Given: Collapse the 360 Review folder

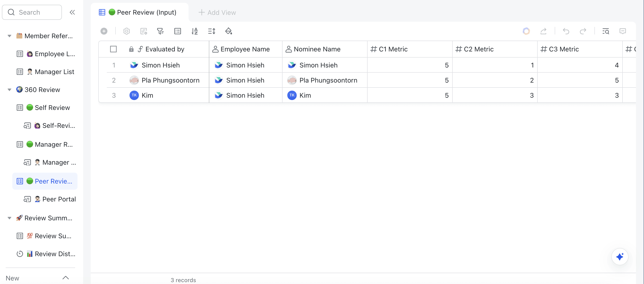Looking at the screenshot, I should click(9, 90).
